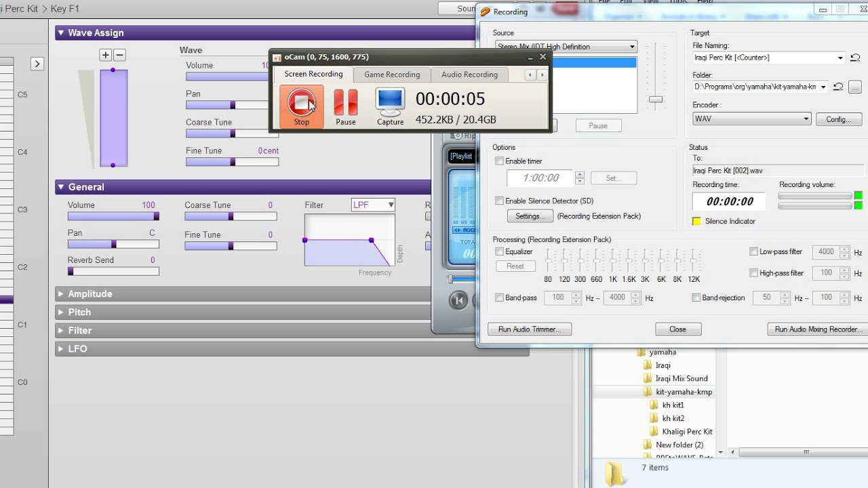Screen dimensions: 868x488
Task: Turn on the High-pass filter
Action: point(753,273)
